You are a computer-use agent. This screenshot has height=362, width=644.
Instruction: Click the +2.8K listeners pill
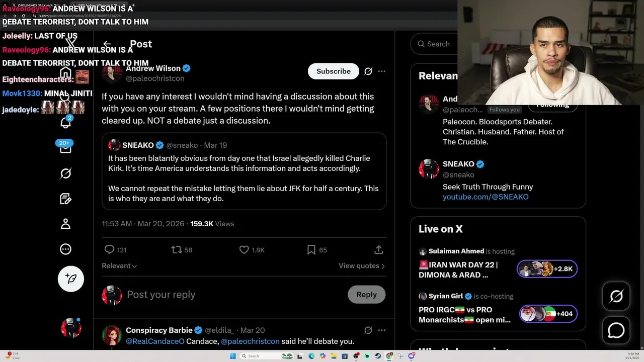[547, 269]
